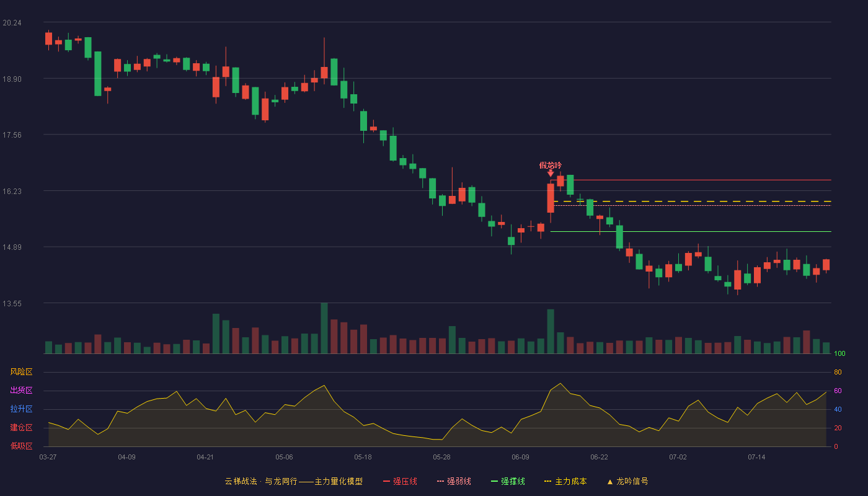Click the 20.24 price axis label

(x=12, y=23)
